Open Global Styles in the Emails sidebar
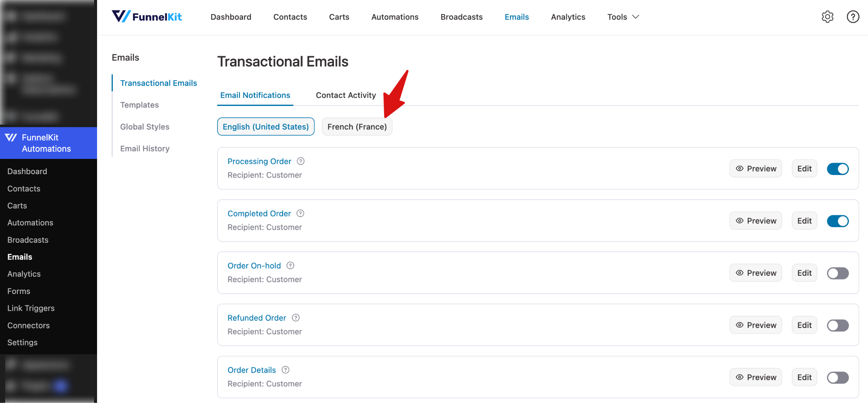 coord(145,126)
